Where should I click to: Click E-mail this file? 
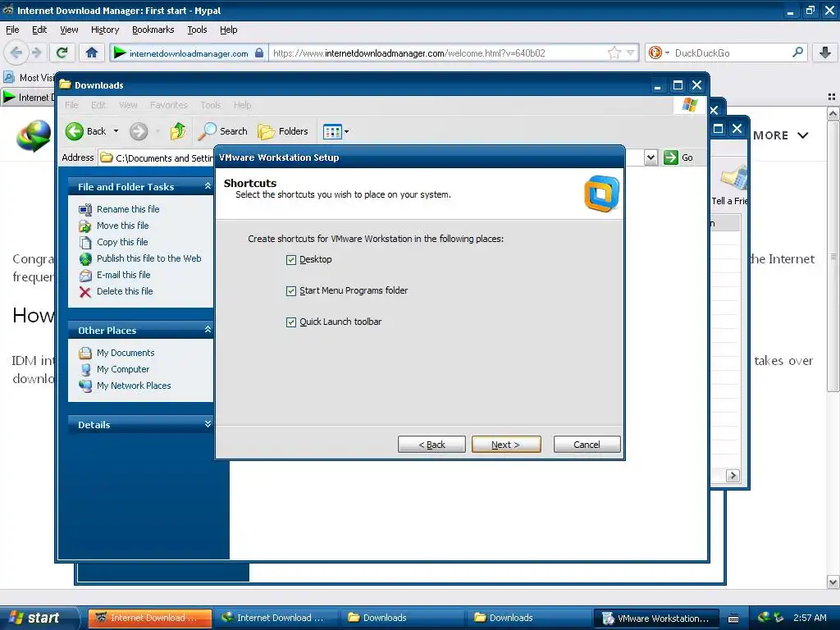123,275
